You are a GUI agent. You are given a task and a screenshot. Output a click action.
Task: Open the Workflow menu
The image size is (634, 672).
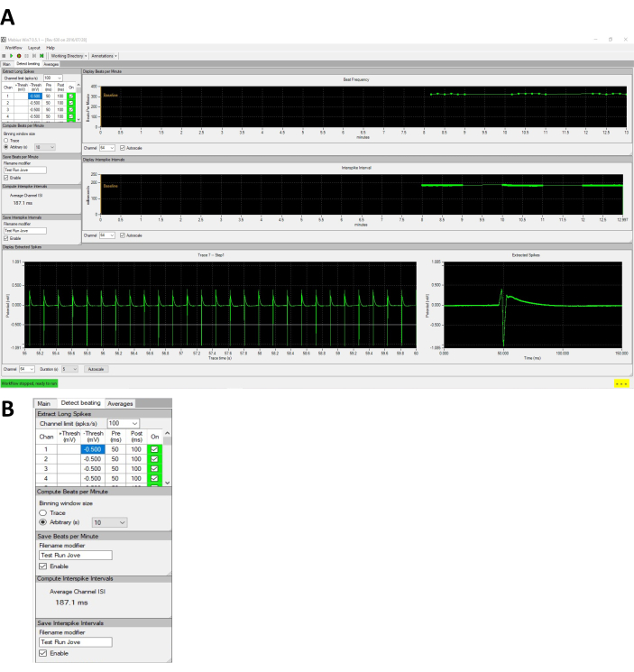click(11, 48)
